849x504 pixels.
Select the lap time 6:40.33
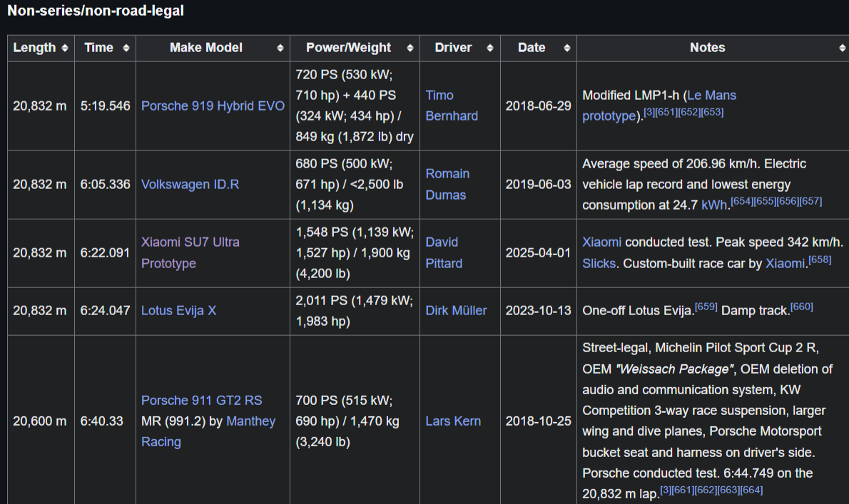tap(102, 421)
